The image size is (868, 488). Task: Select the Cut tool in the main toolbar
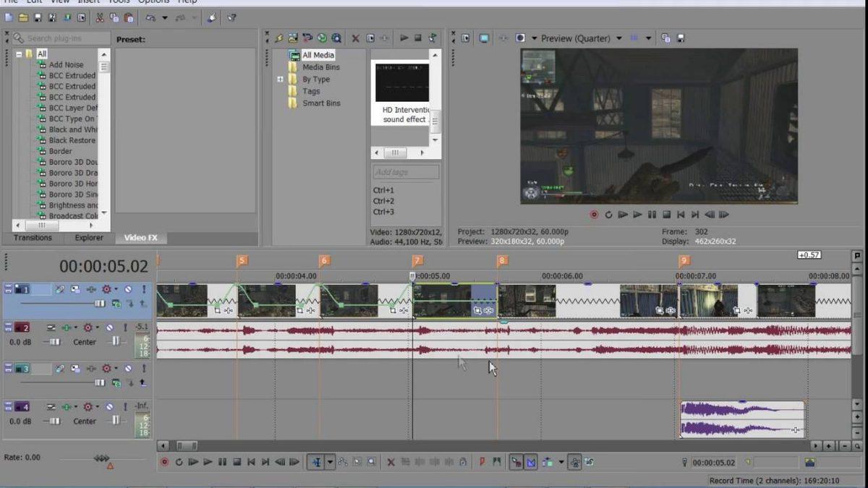click(x=100, y=18)
